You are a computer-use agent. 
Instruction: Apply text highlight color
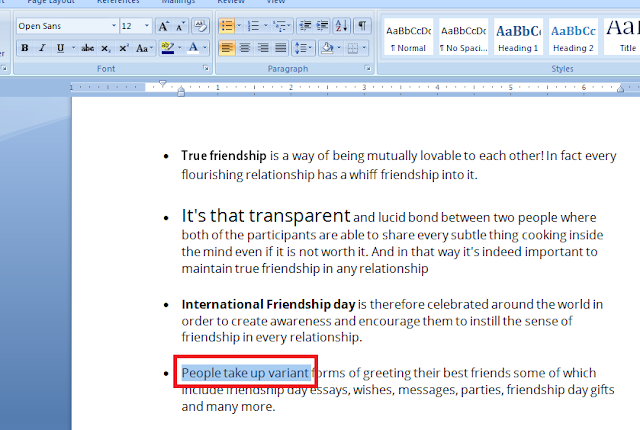[x=167, y=48]
